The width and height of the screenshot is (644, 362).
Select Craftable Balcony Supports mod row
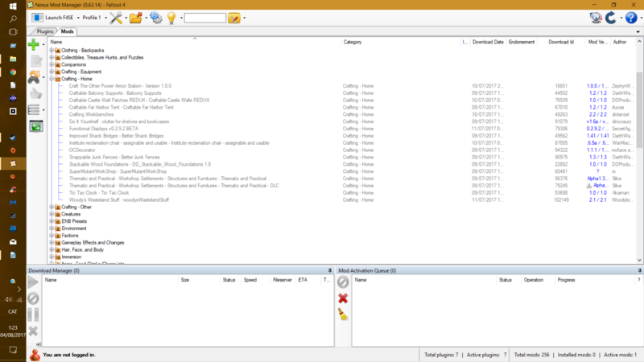click(115, 93)
